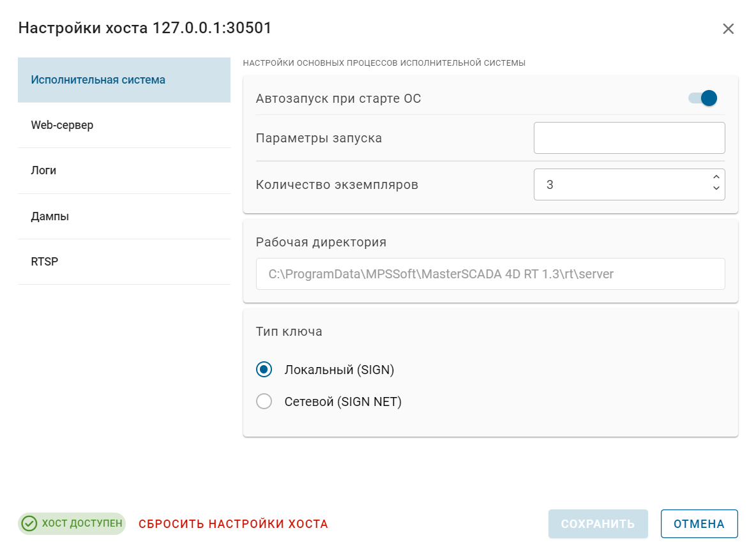
Task: Select the Локальный (SIGN) key type
Action: (264, 369)
